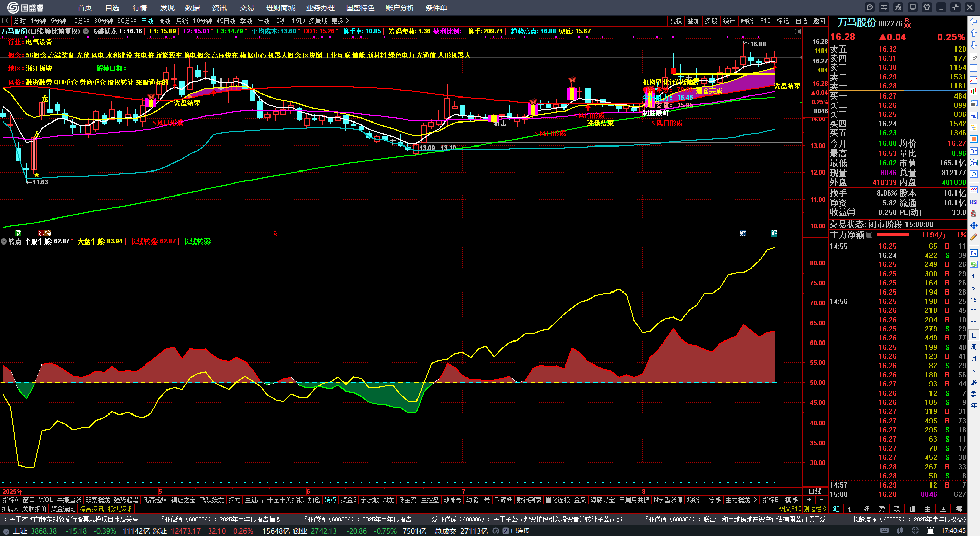This screenshot has height=536, width=980.
Task: Open the RSI indicator icon in right sidebar
Action: (974, 202)
